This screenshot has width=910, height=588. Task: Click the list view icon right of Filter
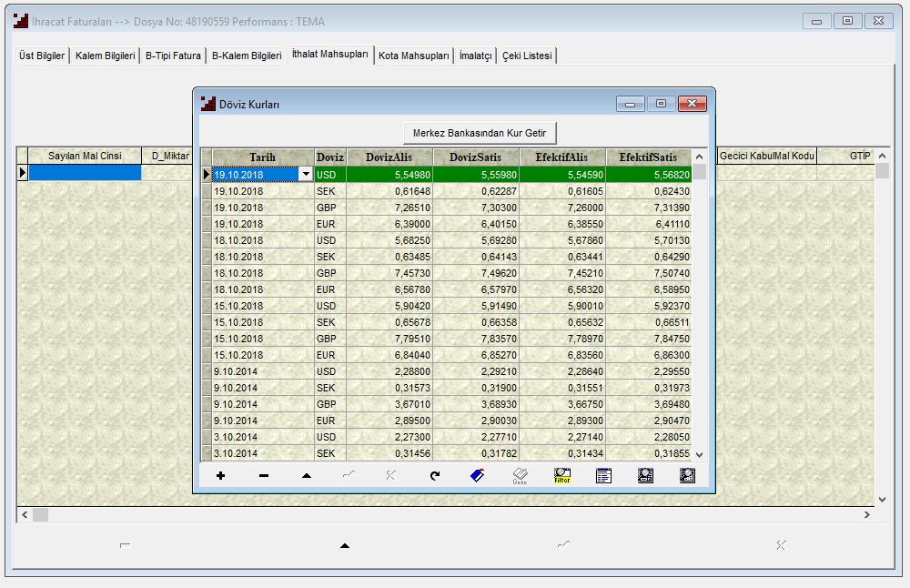click(603, 475)
